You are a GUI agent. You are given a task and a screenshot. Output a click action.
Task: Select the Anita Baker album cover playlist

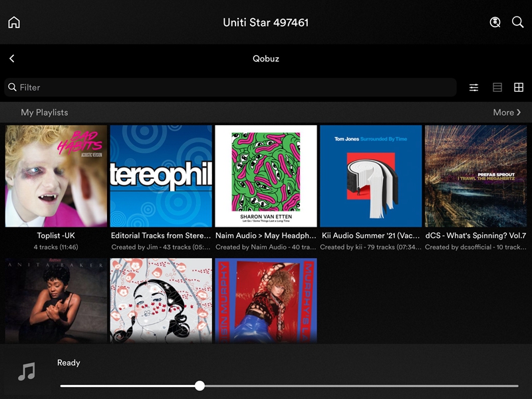pyautogui.click(x=56, y=300)
